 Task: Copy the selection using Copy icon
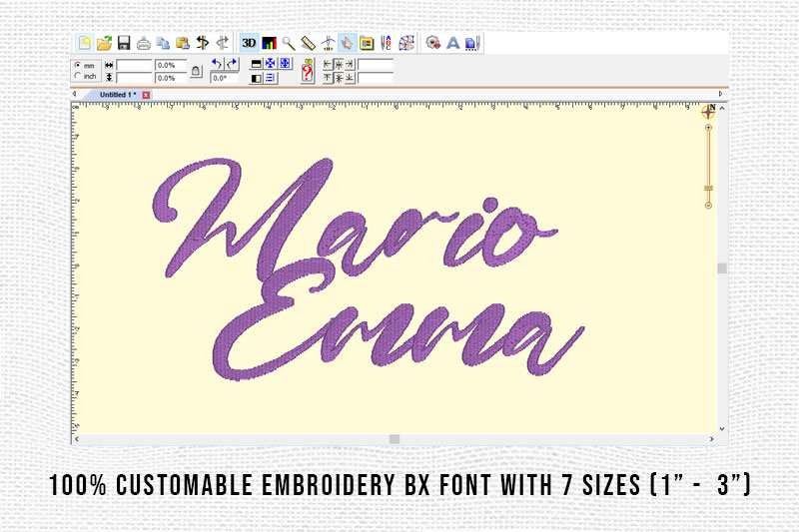point(163,43)
